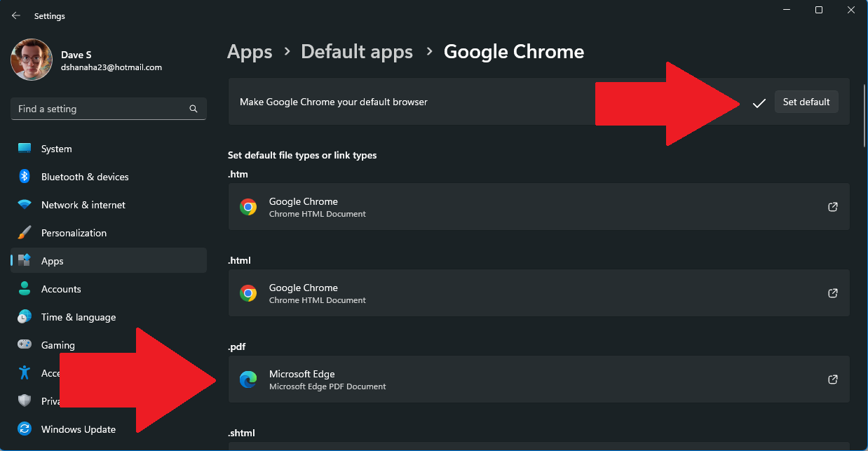Open the app chooser for .htm files
This screenshot has height=451, width=868.
click(x=832, y=207)
